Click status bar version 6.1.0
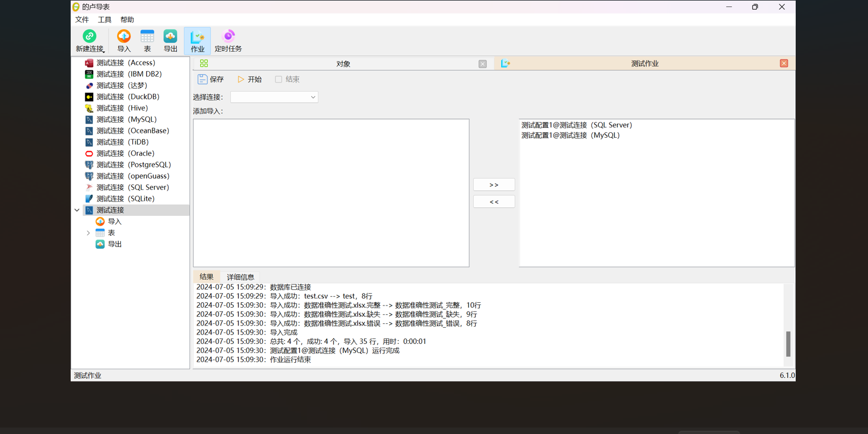This screenshot has height=434, width=868. coord(787,375)
